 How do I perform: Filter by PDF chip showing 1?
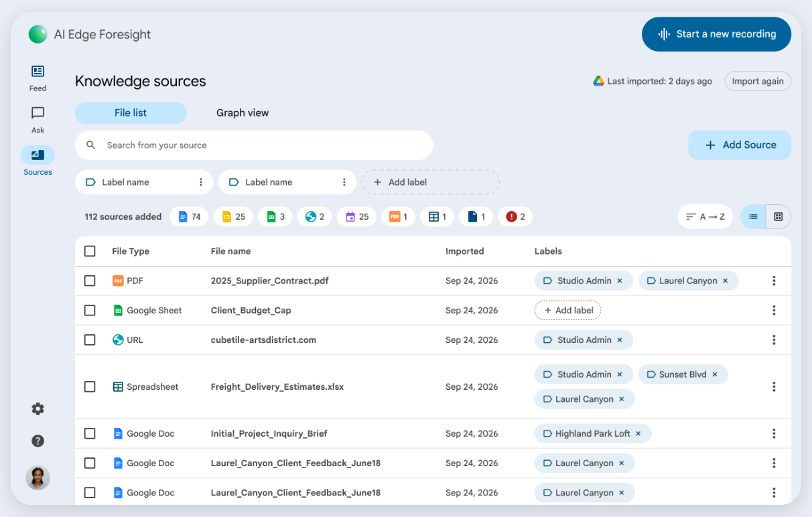pyautogui.click(x=398, y=216)
